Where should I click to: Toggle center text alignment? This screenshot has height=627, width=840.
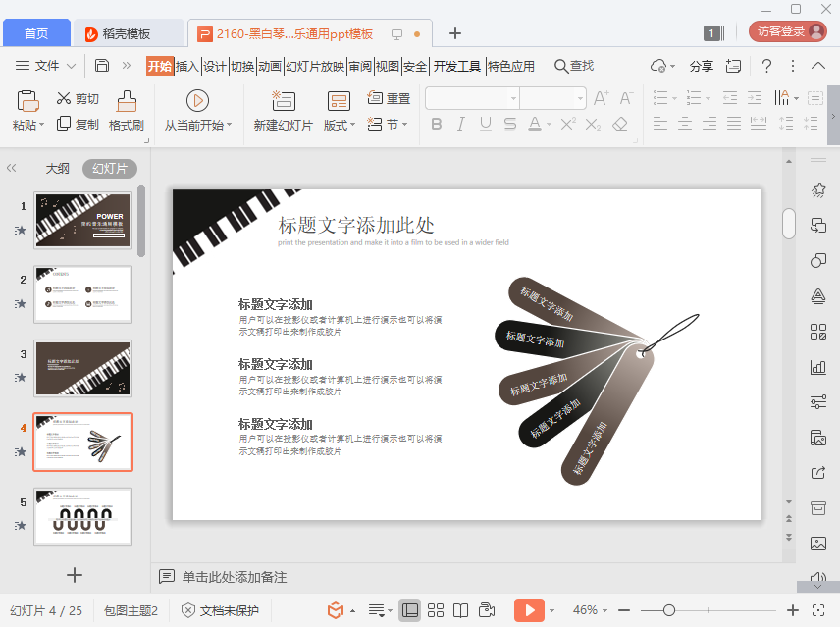click(685, 125)
